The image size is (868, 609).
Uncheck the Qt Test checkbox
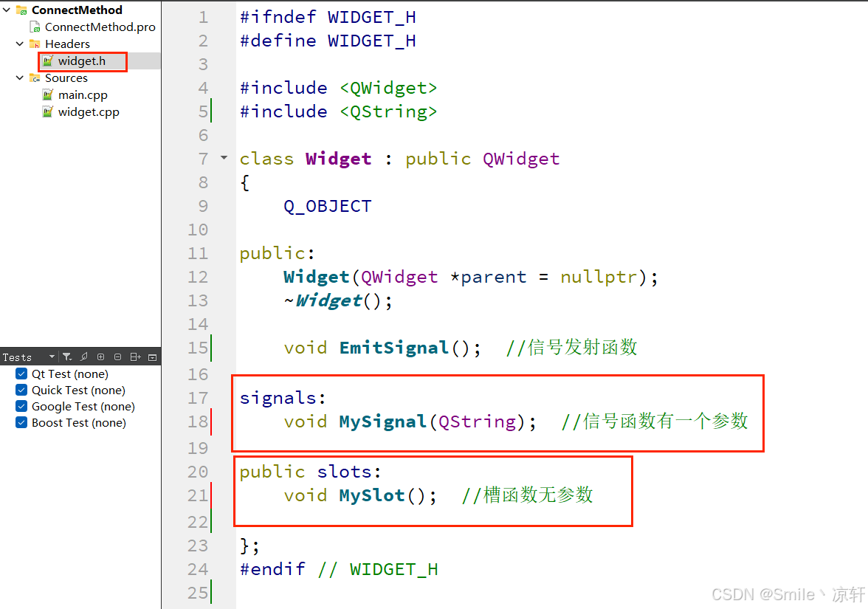(x=21, y=374)
